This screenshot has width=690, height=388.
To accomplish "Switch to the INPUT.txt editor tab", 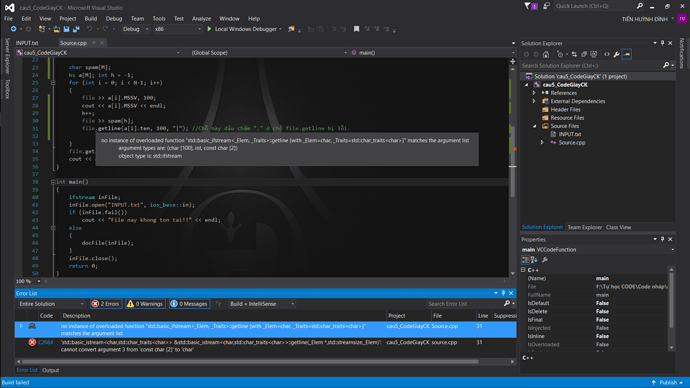I will [27, 43].
